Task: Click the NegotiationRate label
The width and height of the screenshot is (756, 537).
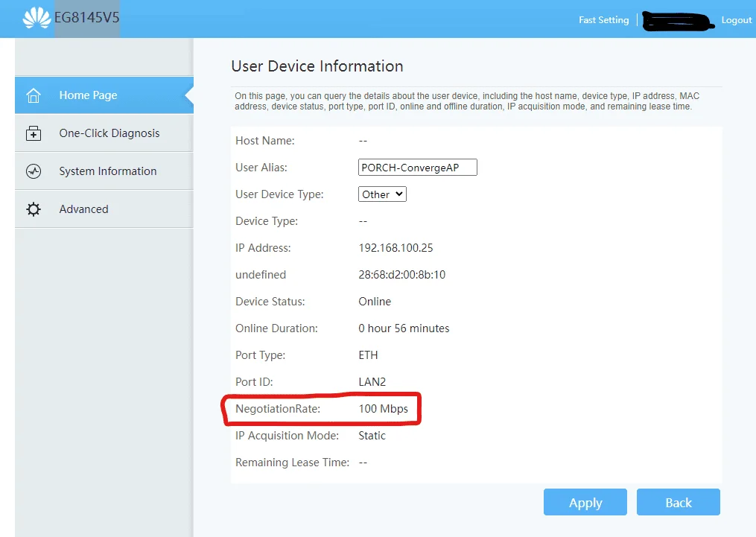Action: (278, 409)
